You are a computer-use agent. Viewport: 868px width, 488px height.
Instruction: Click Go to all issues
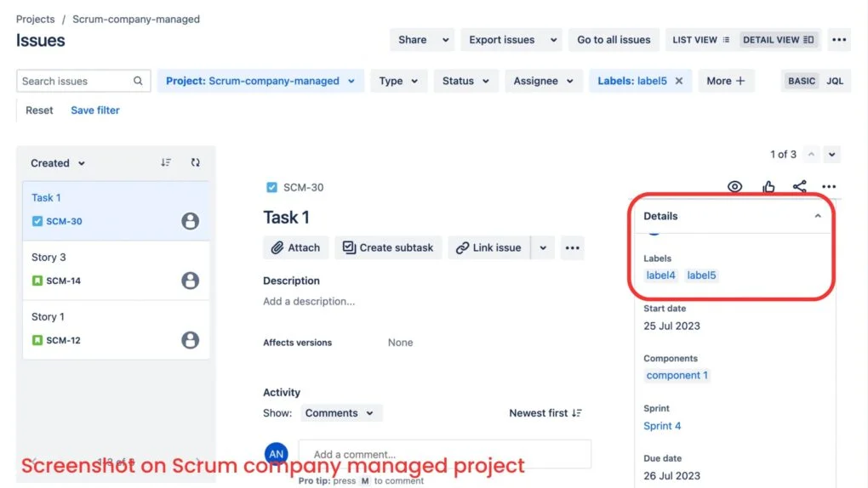point(614,40)
